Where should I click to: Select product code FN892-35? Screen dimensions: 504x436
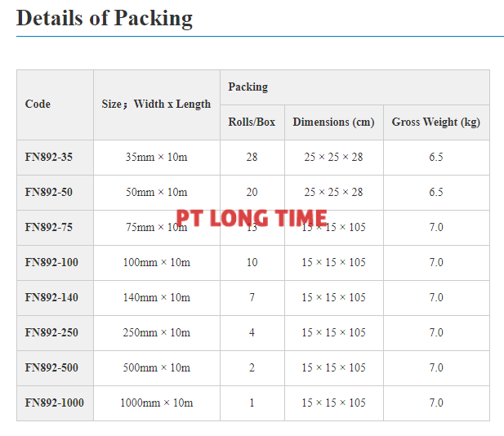click(48, 157)
